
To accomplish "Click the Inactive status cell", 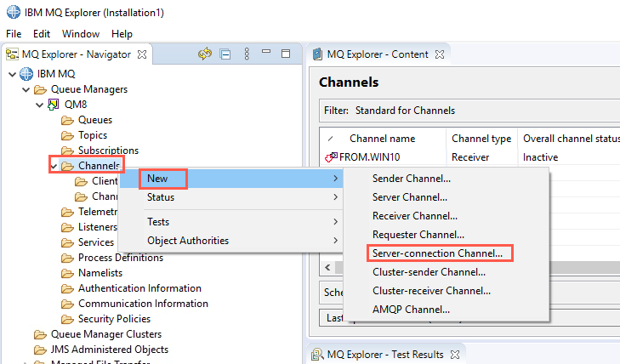I will click(540, 157).
